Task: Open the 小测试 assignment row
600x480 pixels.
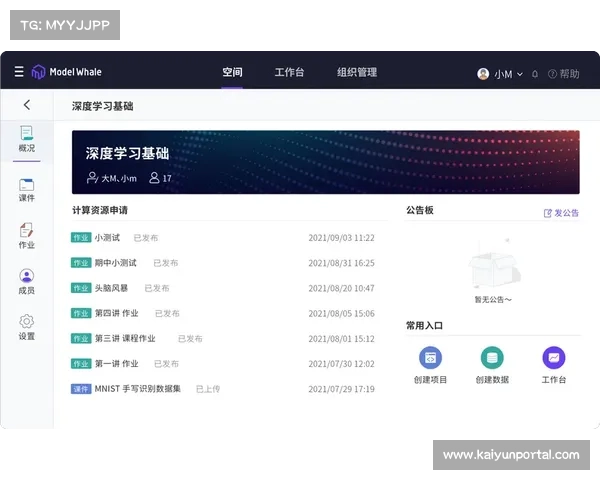Action: (x=223, y=238)
